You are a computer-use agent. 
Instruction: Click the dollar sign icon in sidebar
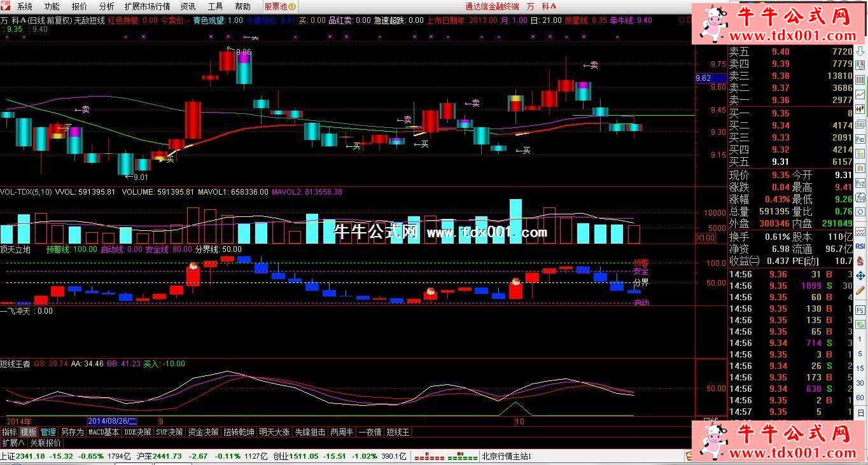coord(860,261)
